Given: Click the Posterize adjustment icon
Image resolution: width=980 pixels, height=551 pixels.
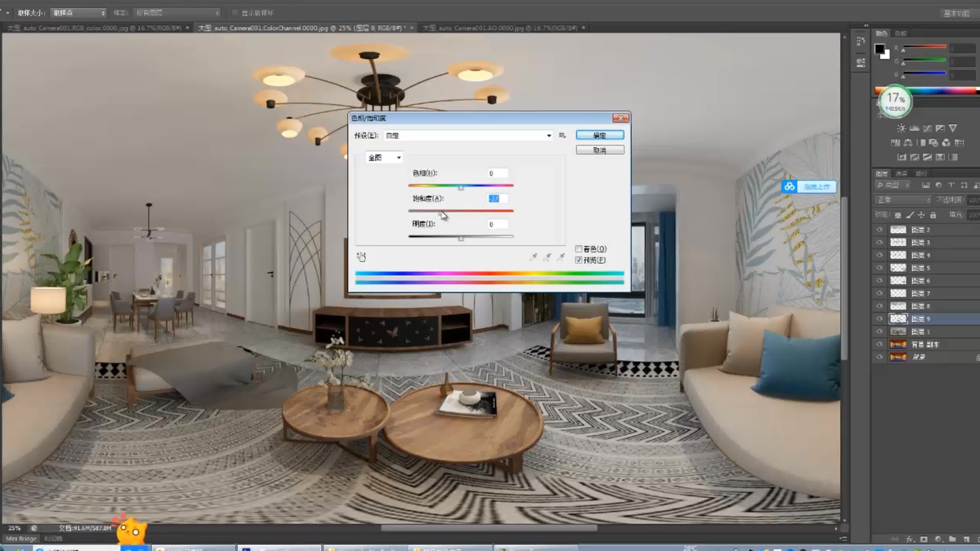Looking at the screenshot, I should pos(915,157).
